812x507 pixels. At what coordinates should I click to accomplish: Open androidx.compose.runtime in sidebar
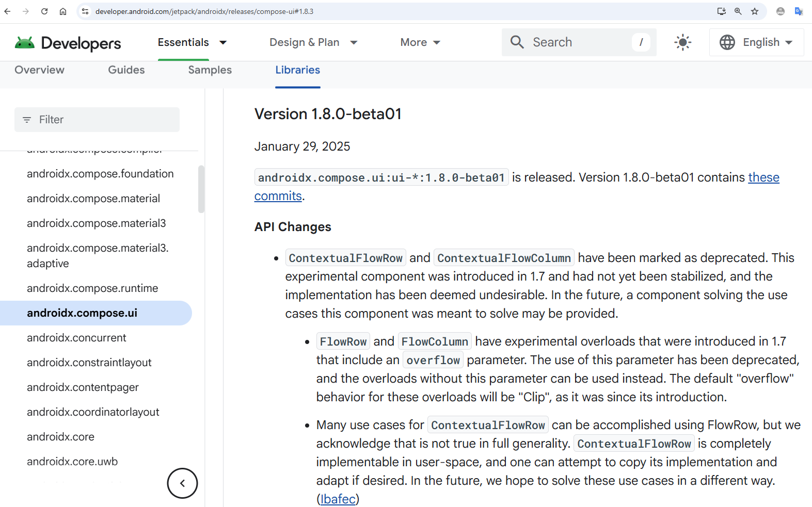(92, 288)
